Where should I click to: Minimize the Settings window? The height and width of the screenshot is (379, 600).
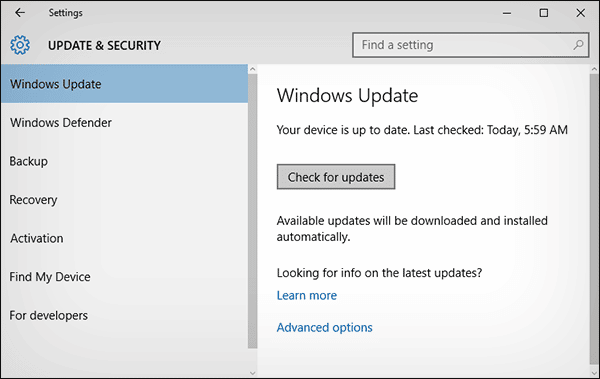pos(507,13)
